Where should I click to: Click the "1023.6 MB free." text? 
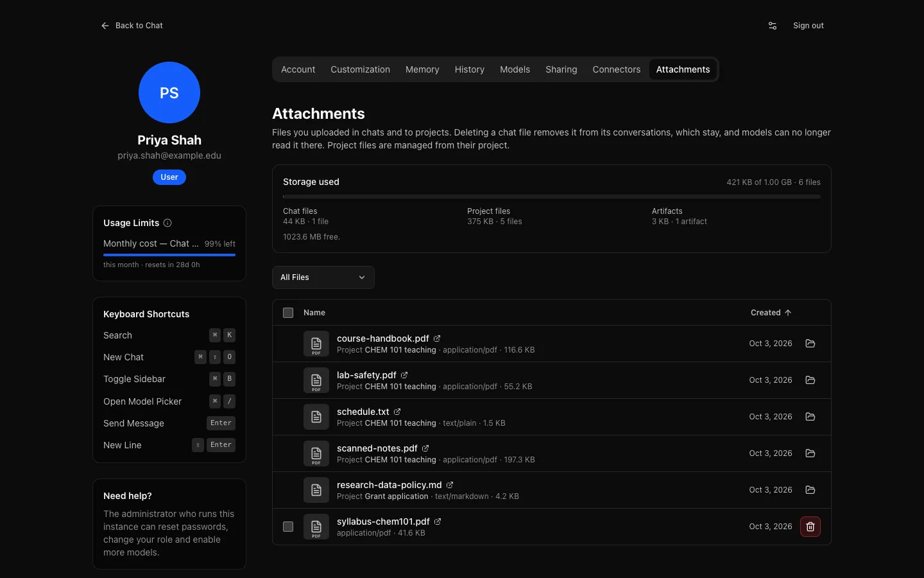pos(312,237)
